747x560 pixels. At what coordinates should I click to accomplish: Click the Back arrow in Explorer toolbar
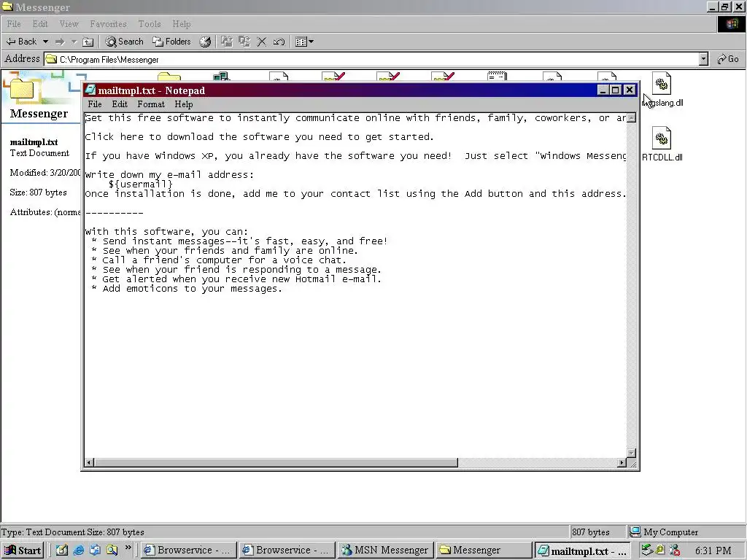[21, 42]
